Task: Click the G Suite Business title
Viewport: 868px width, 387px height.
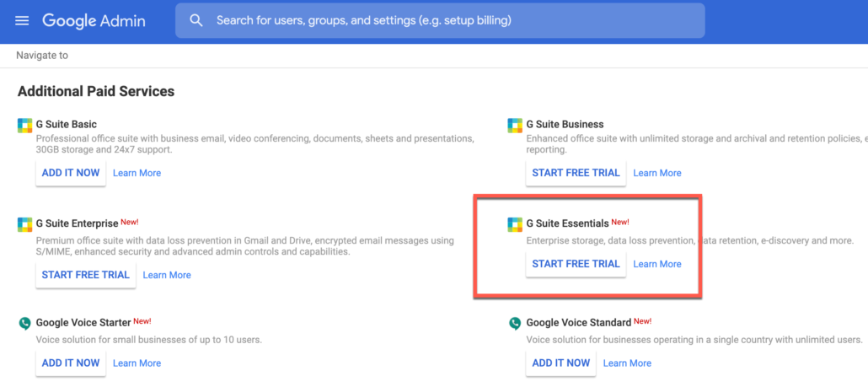Action: 565,124
